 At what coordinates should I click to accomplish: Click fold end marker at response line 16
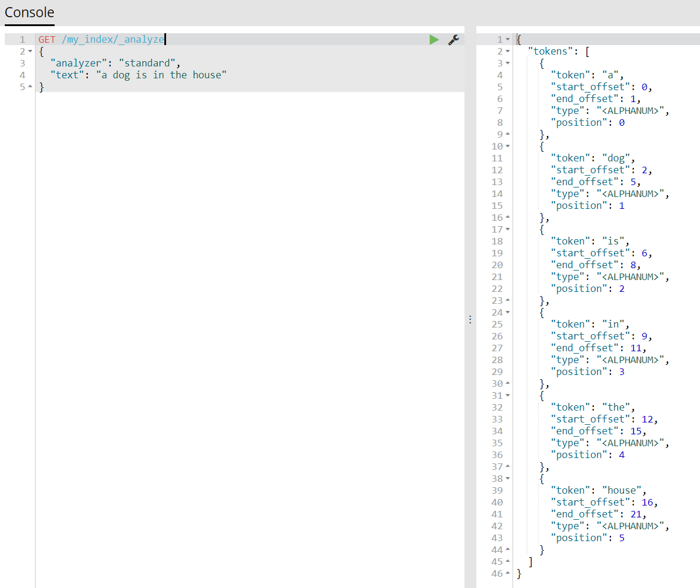[508, 217]
